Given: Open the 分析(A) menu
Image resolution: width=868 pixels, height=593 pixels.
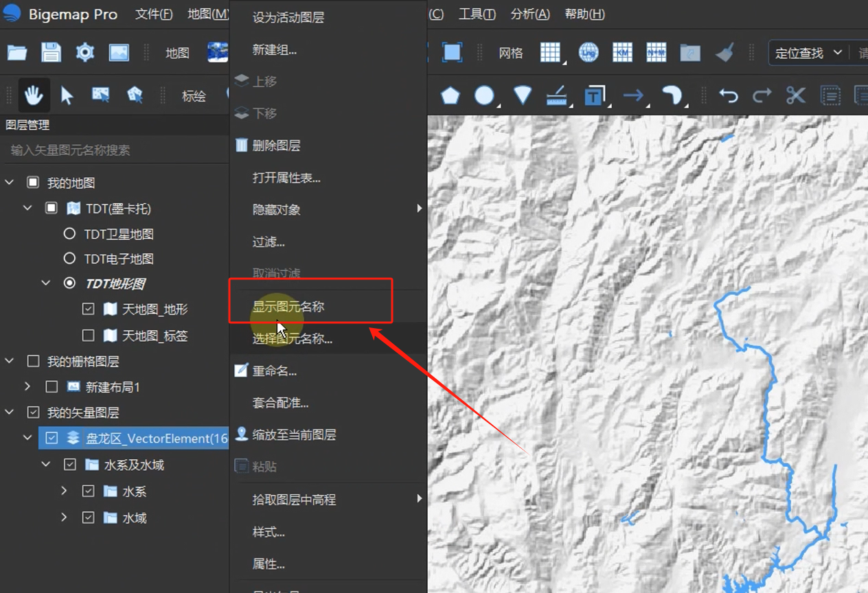Looking at the screenshot, I should pos(530,14).
